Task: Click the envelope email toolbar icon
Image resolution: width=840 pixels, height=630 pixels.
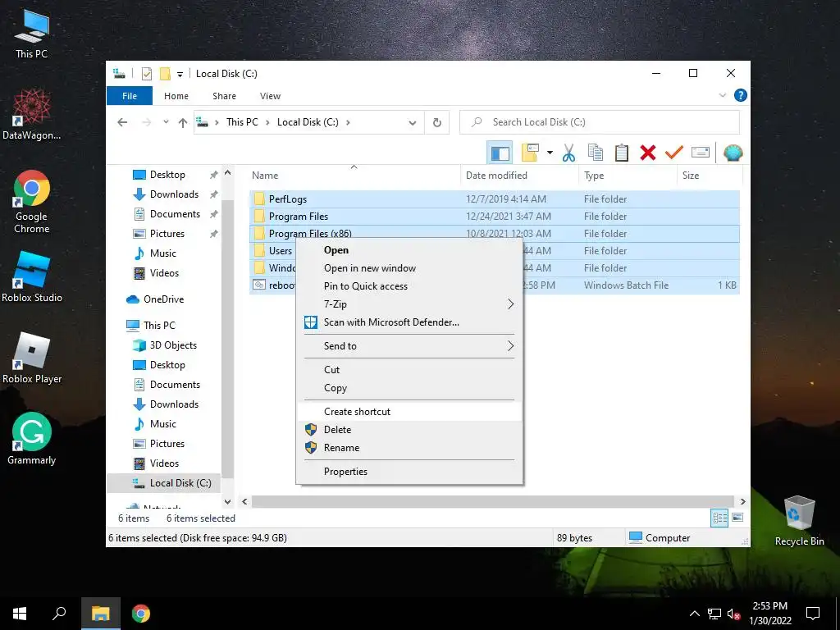Action: point(701,153)
